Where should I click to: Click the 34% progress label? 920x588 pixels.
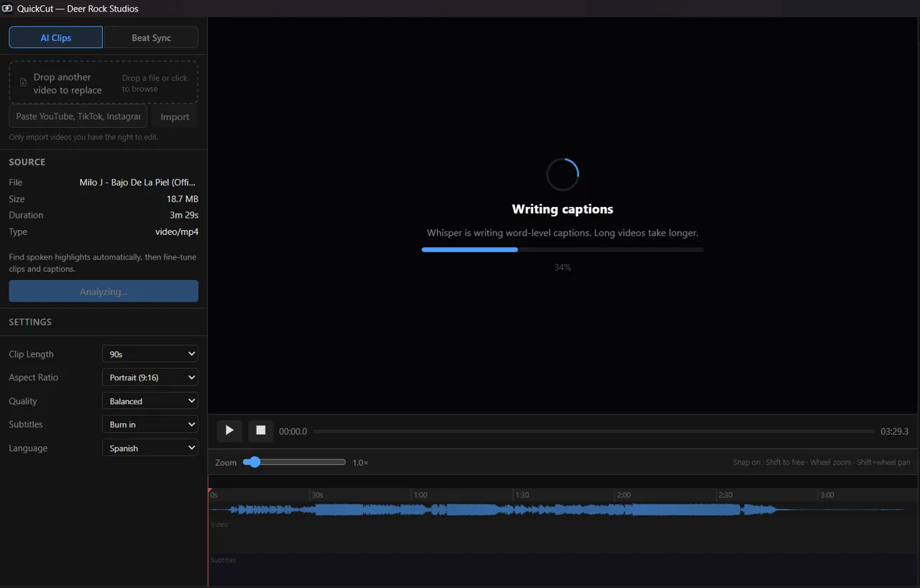coord(562,267)
